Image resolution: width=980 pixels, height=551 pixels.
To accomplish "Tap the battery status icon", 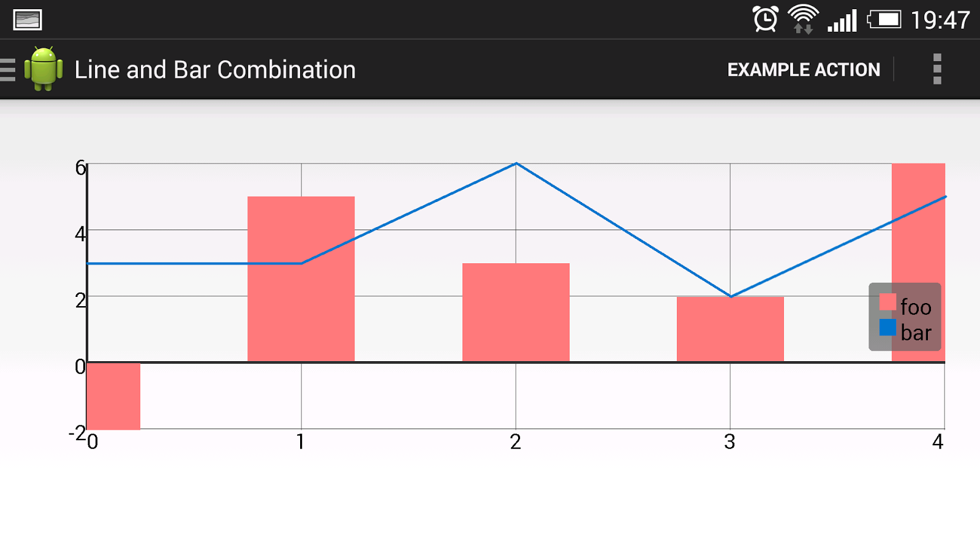I will coord(884,20).
